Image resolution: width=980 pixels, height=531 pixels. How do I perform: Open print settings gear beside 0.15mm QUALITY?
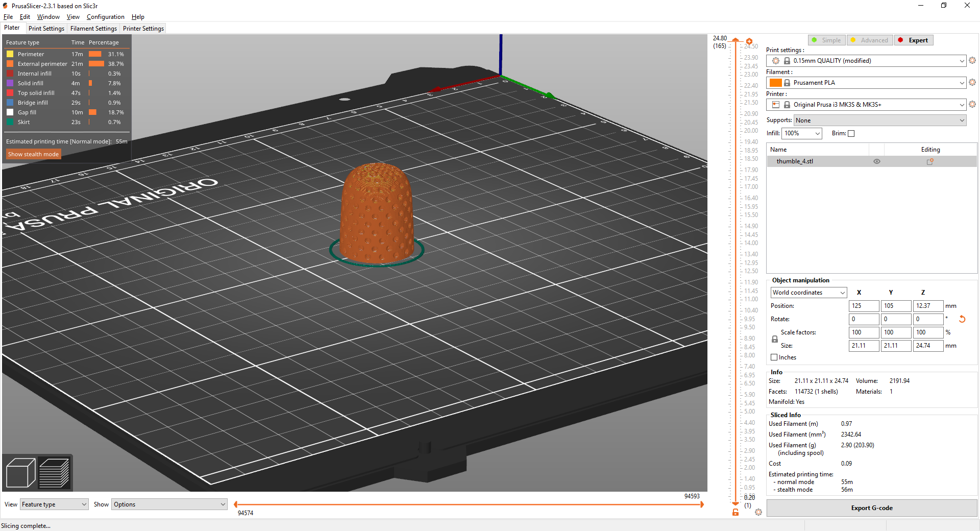coord(972,60)
